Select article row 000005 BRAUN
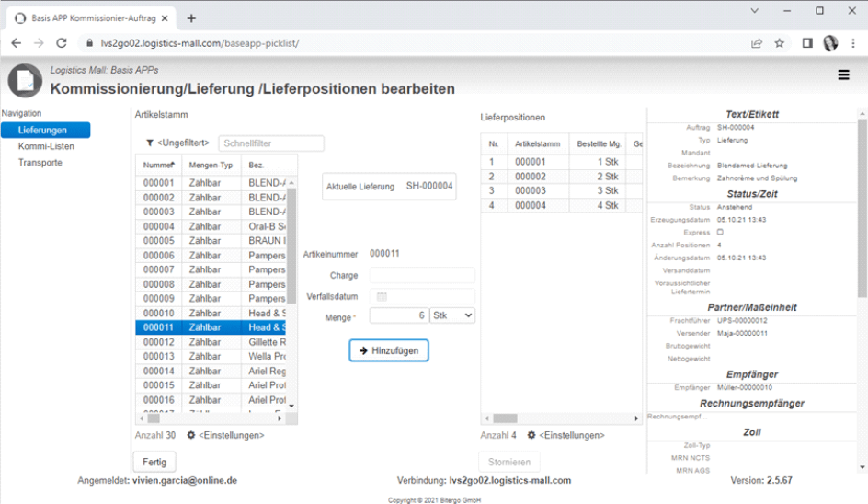 coord(211,241)
